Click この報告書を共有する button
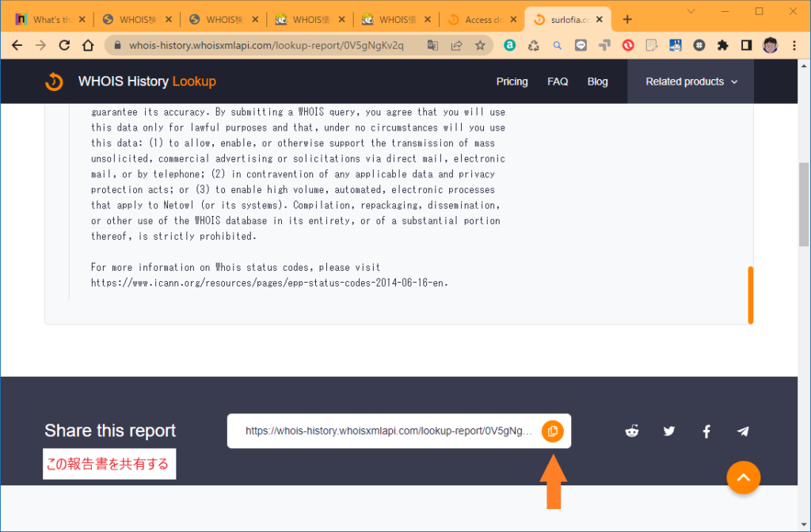This screenshot has width=811, height=532. pos(109,465)
